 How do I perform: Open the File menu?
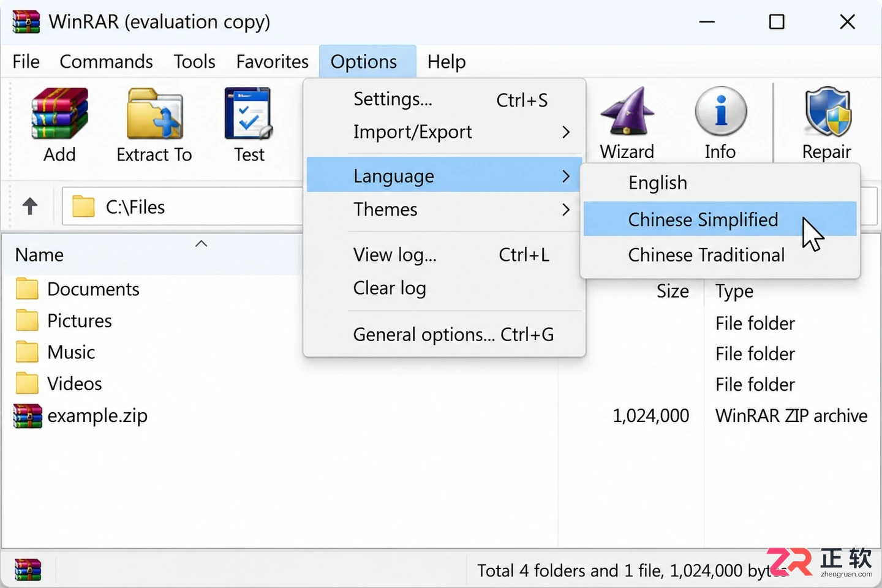[x=26, y=61]
